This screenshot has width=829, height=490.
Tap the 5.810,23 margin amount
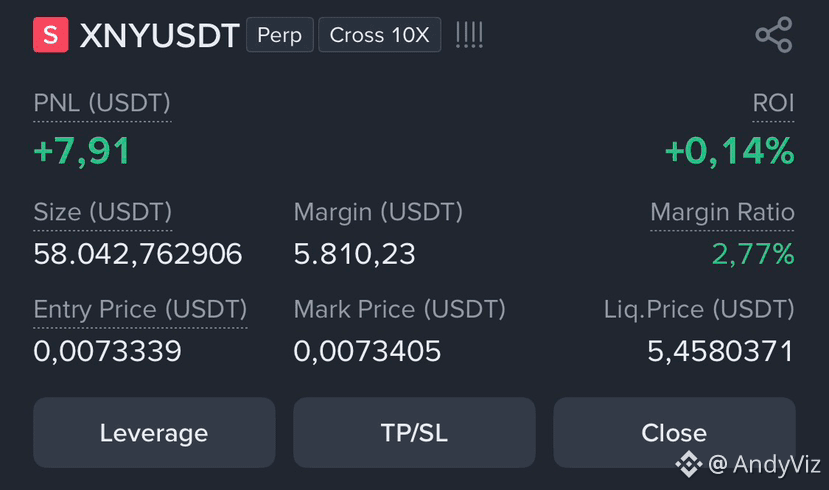(354, 254)
